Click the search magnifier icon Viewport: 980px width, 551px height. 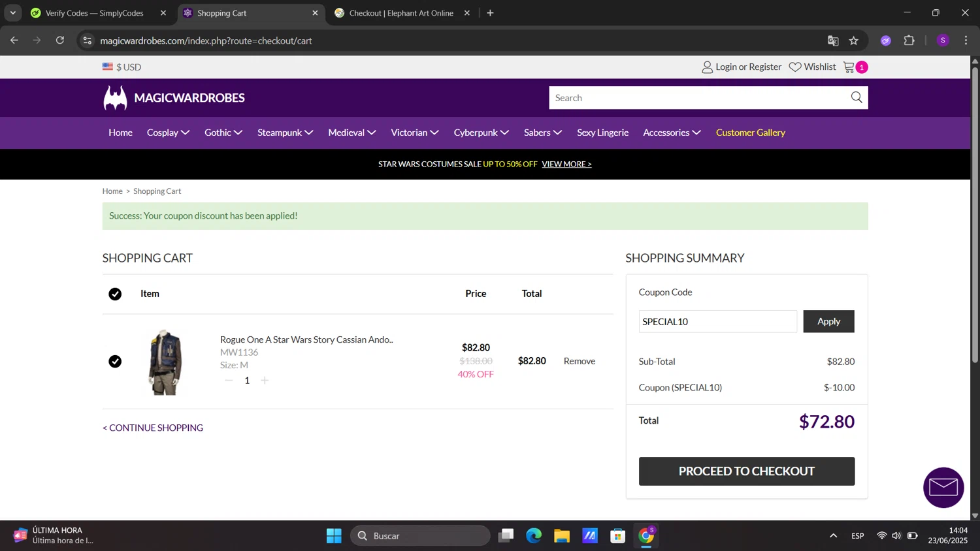[x=857, y=98]
